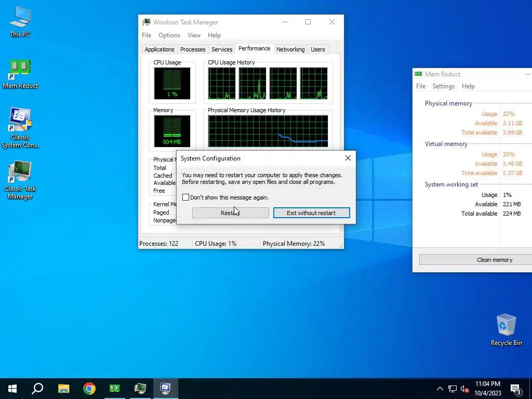
Task: Click the Memory gauge showing 904 MB
Action: pyautogui.click(x=172, y=131)
